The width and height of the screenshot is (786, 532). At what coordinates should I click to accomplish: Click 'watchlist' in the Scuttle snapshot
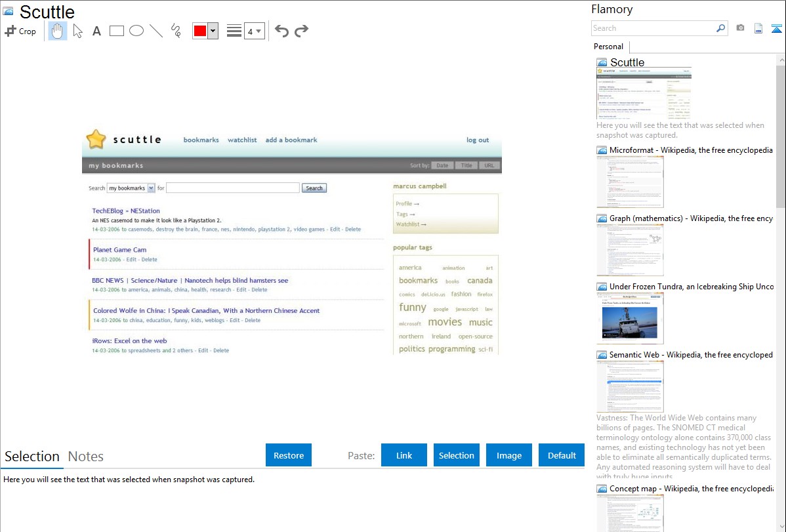(x=242, y=140)
